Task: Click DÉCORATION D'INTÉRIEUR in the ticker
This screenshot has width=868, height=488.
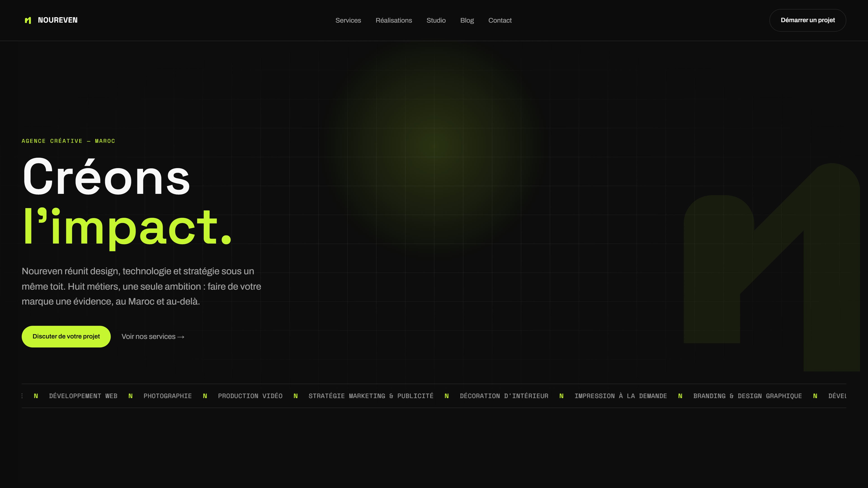Action: (x=504, y=396)
